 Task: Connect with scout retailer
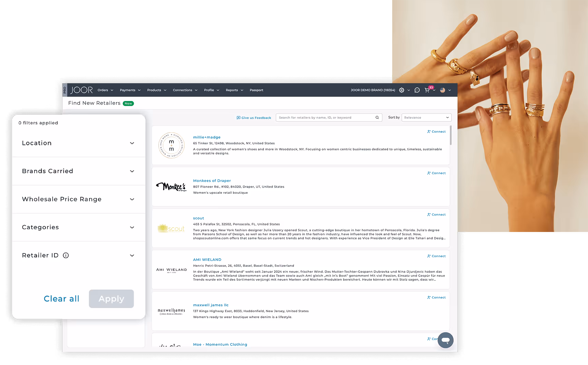click(437, 215)
